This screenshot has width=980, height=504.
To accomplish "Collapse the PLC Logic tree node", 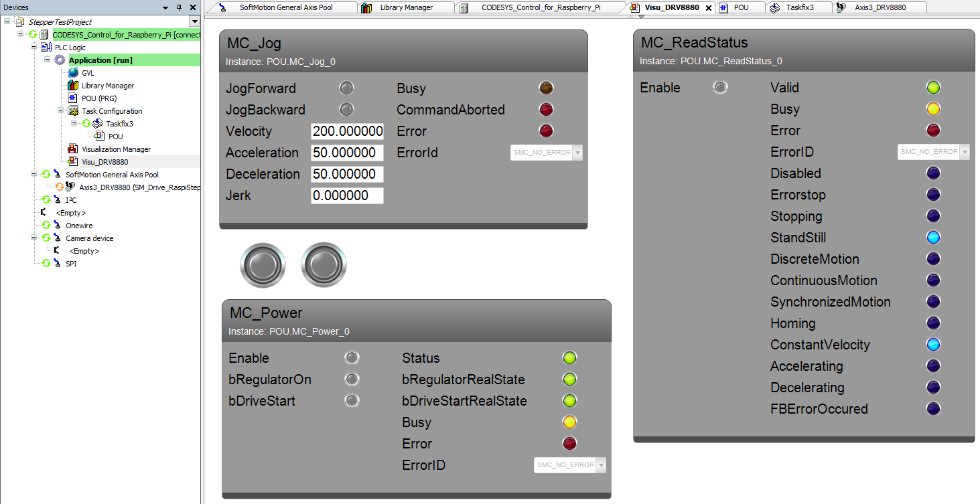I will (x=33, y=48).
